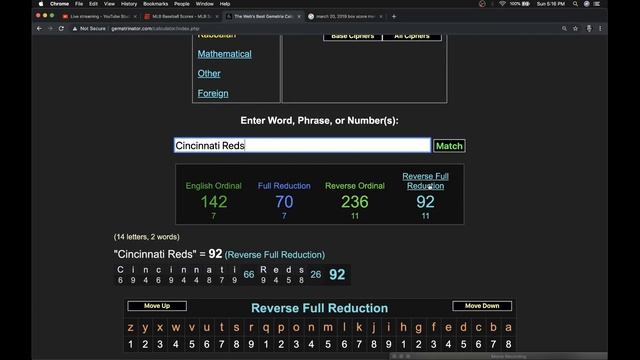640x360 pixels.
Task: Open the Help menu
Action: [x=225, y=4]
